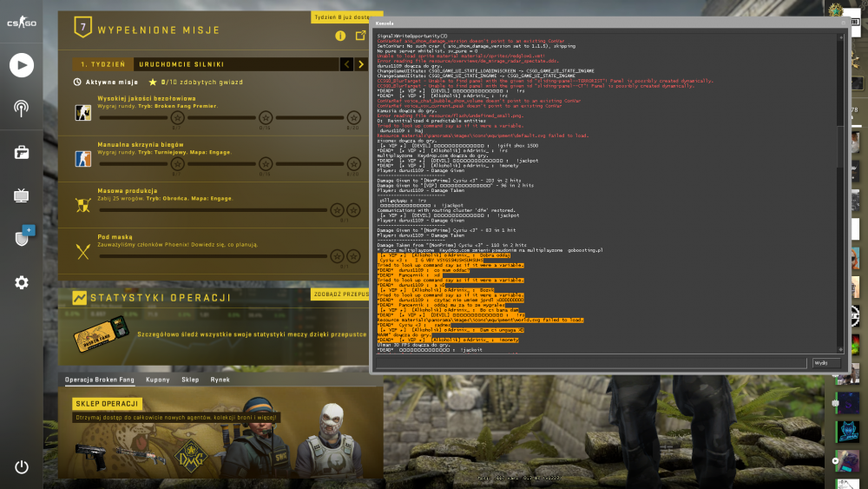Click the last star of Wysokiej jakości bezołowiowa
The height and width of the screenshot is (489, 868).
(x=354, y=117)
